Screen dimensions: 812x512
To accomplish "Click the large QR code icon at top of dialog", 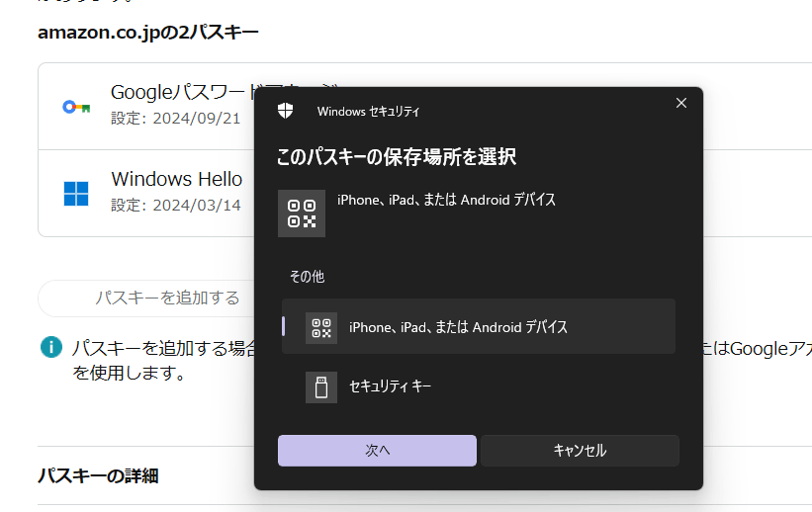I will [302, 213].
